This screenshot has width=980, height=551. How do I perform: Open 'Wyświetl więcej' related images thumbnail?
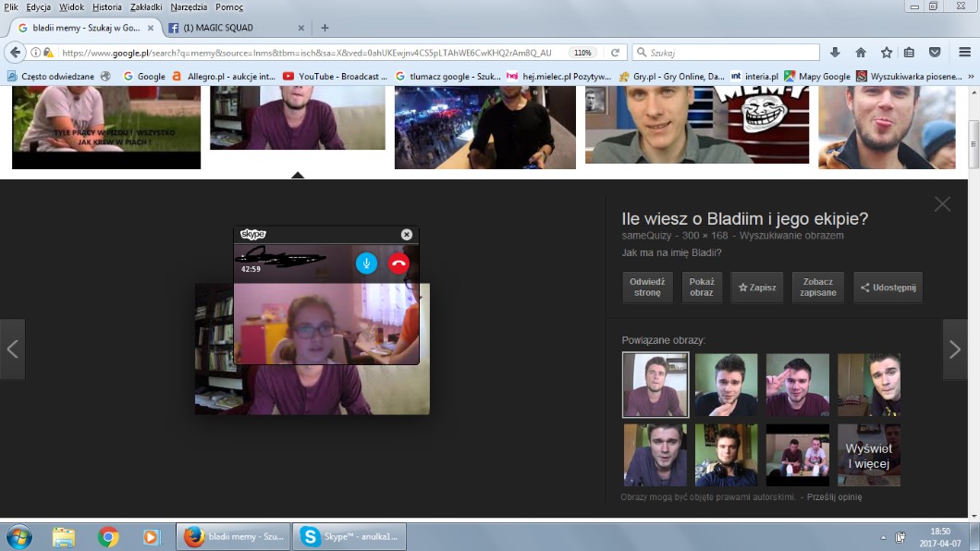pyautogui.click(x=868, y=456)
